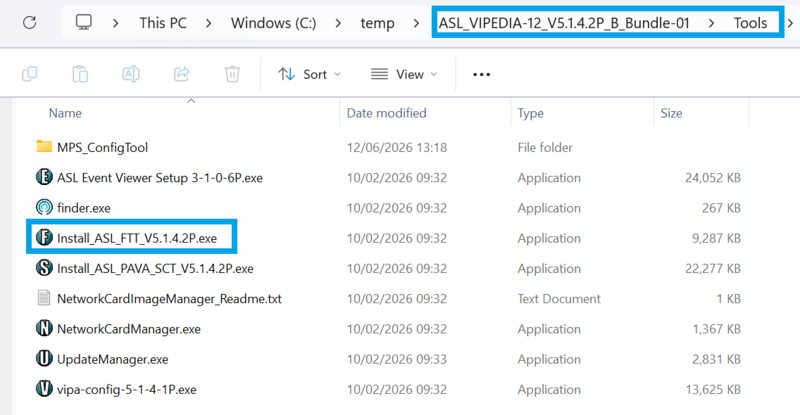Click the MPS_ConfigTool folder icon
800x415 pixels.
pyautogui.click(x=44, y=147)
